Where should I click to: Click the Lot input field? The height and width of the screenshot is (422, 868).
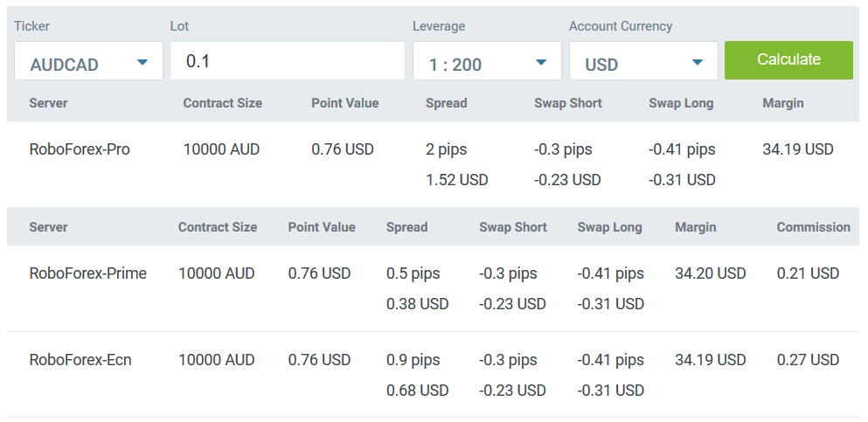[288, 61]
